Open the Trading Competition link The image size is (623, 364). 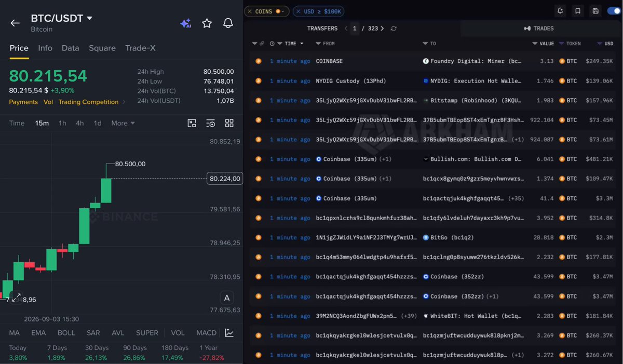tap(89, 102)
